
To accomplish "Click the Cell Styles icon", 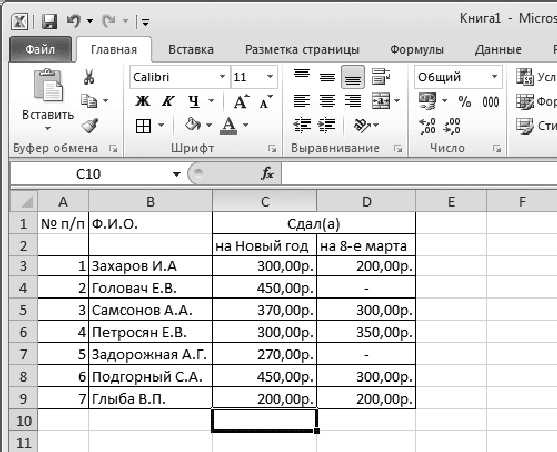I will tap(525, 126).
